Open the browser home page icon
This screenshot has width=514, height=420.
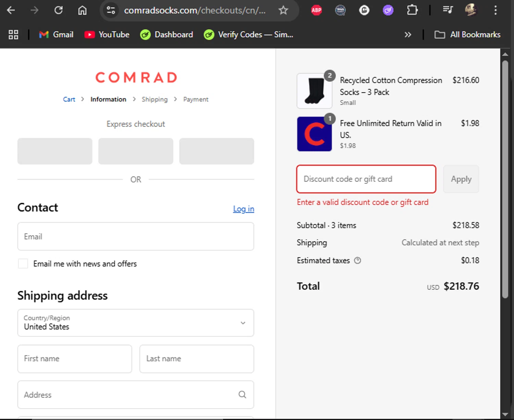click(x=82, y=10)
